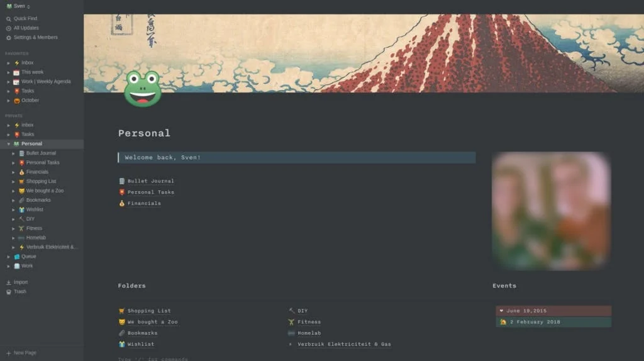The width and height of the screenshot is (644, 361).
Task: Click the Personal Tasks sidebar icon
Action: (x=22, y=163)
